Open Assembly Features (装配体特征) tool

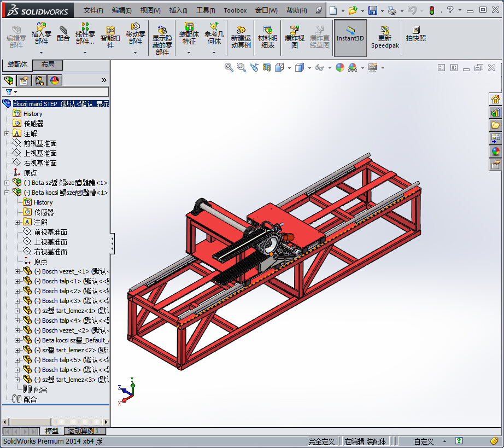point(189,34)
